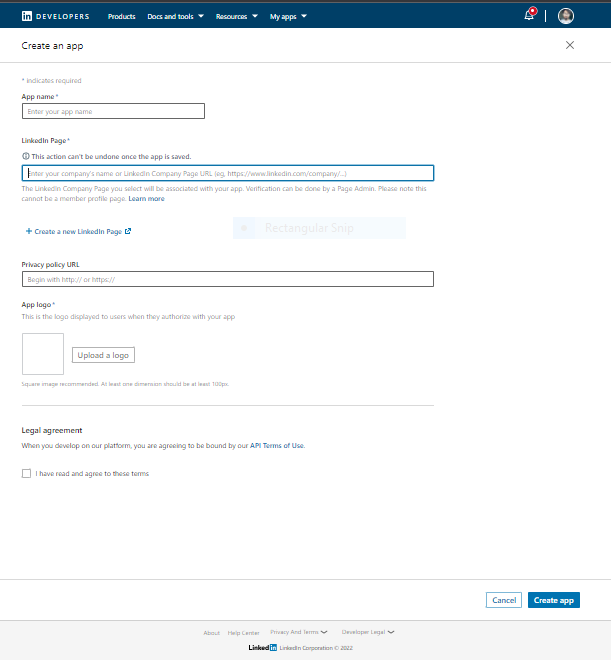Image resolution: width=611 pixels, height=660 pixels.
Task: Click the LinkedIn Developers logo
Action: tap(56, 16)
